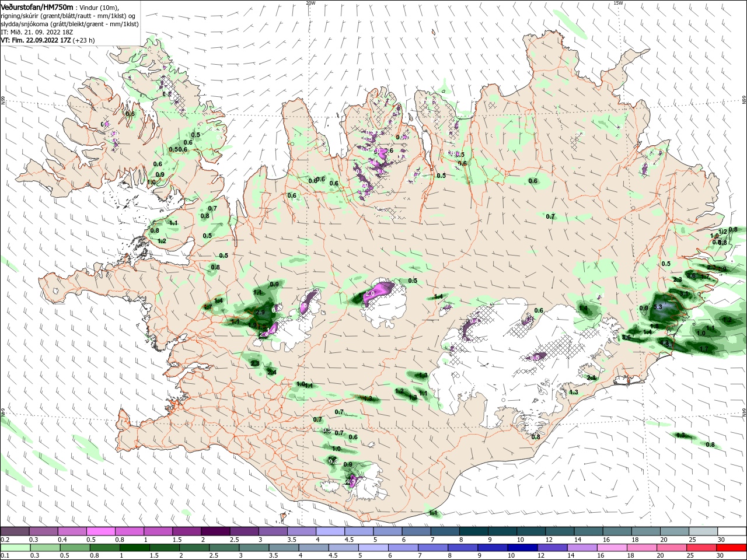Image resolution: width=747 pixels, height=560 pixels.
Task: Pick the pale periwinkle 4 swatch in top legend
Action: tap(330, 531)
